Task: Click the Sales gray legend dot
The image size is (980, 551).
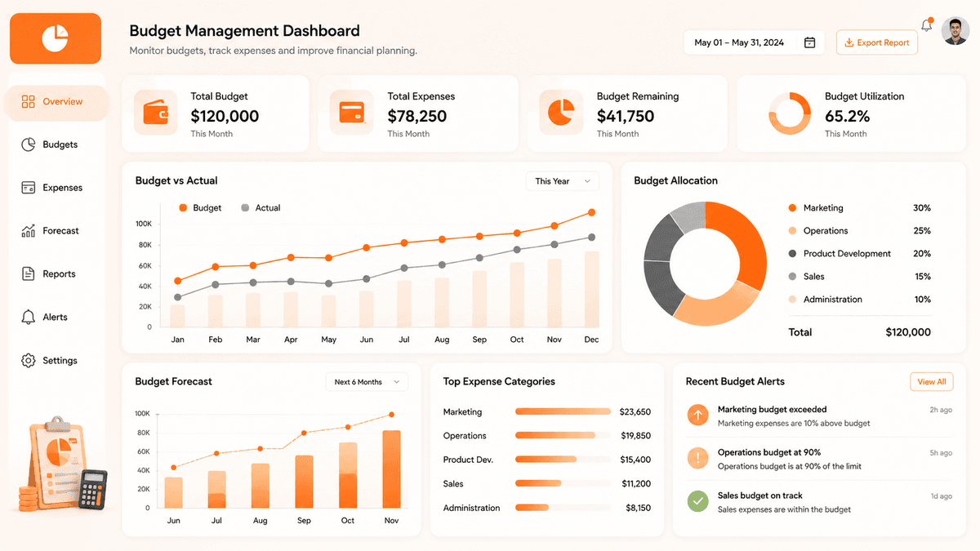Action: coord(792,277)
